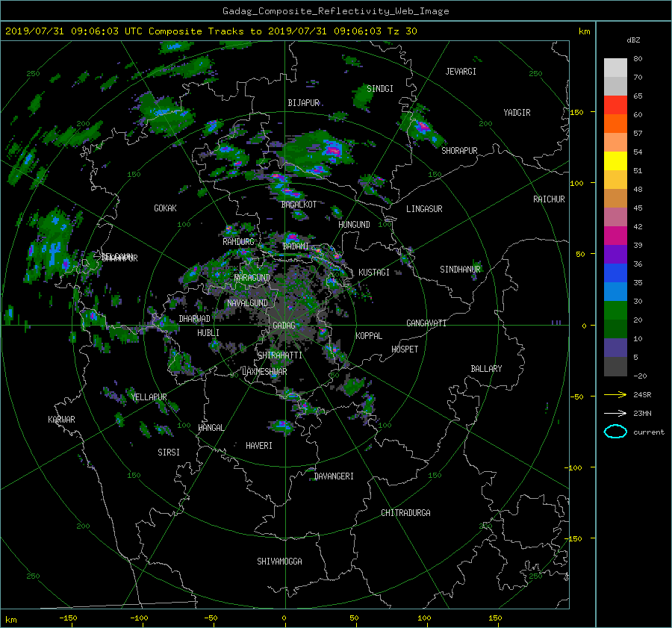Click the white 23MN arrow legend icon

615,413
